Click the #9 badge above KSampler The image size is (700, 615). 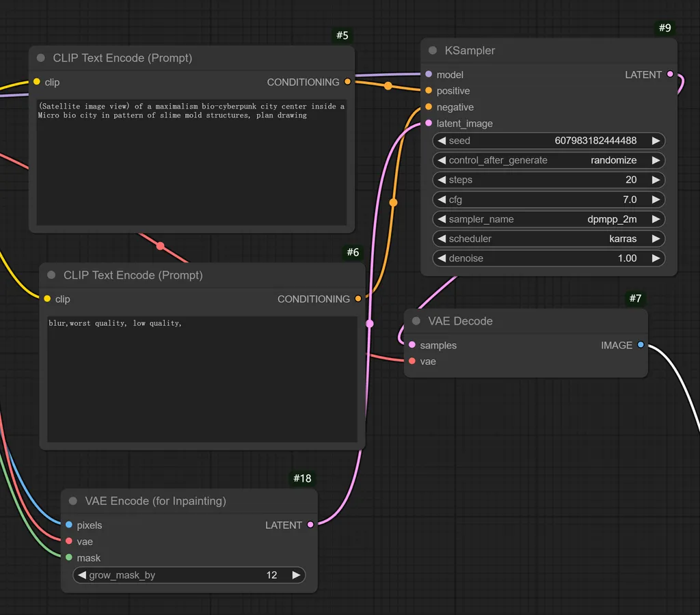[664, 28]
